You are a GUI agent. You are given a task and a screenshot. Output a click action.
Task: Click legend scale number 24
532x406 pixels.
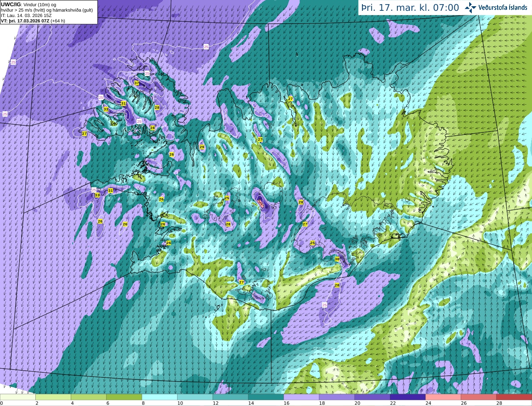coord(428,403)
